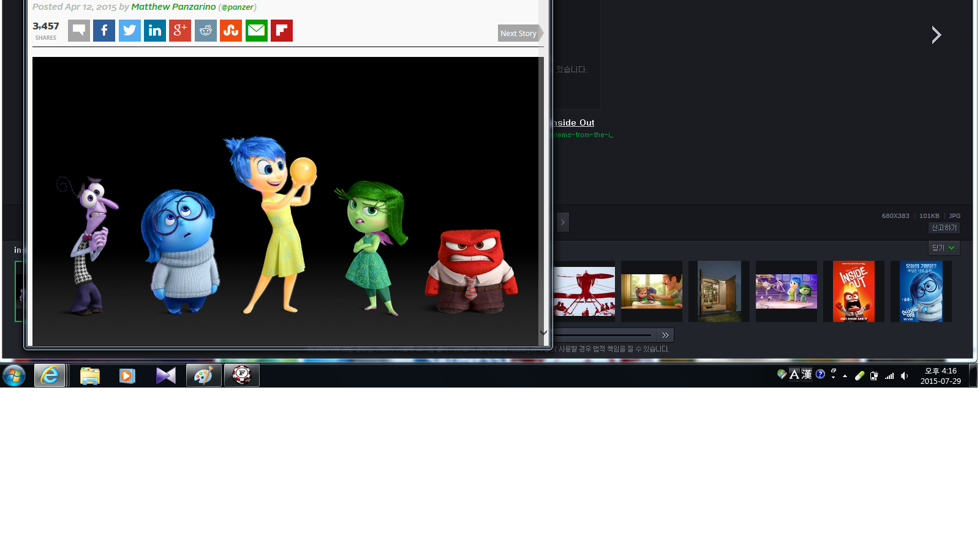Open the @panzer Twitter handle link
980x551 pixels.
[238, 7]
